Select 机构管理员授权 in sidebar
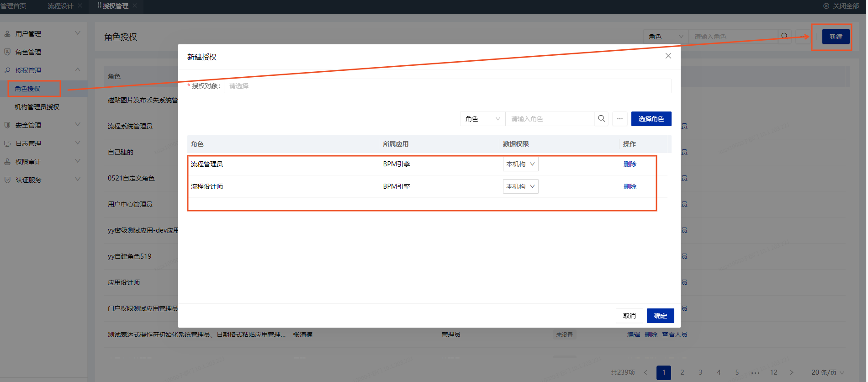 tap(37, 107)
